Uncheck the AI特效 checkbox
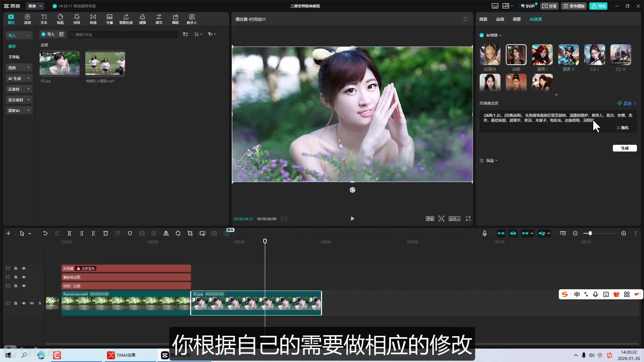The image size is (644, 362). tap(482, 35)
